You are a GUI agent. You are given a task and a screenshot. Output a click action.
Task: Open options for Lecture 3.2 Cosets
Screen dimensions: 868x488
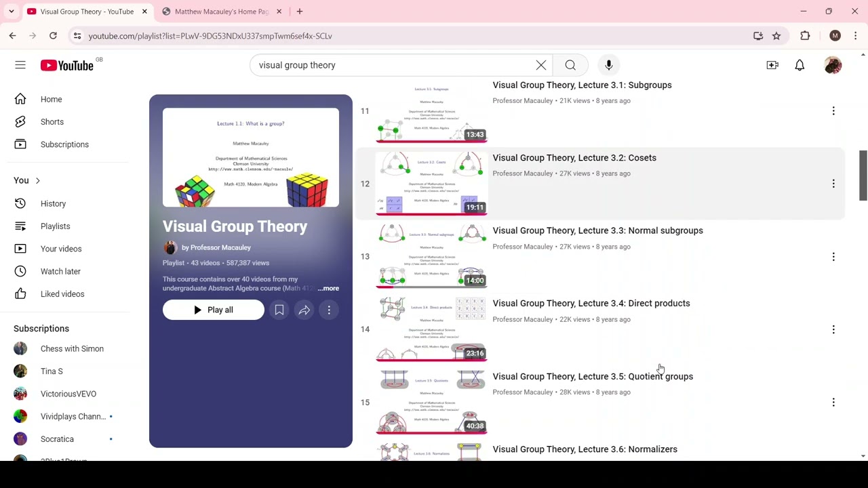[833, 184]
